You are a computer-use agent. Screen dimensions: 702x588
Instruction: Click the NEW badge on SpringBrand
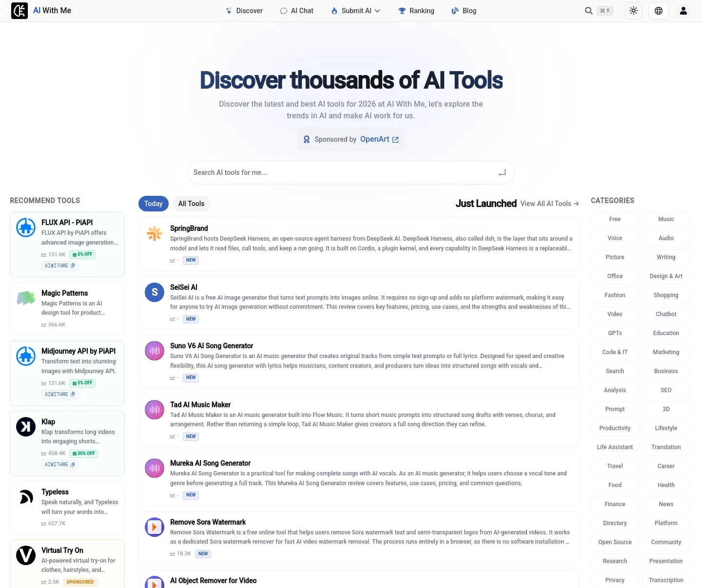point(191,260)
